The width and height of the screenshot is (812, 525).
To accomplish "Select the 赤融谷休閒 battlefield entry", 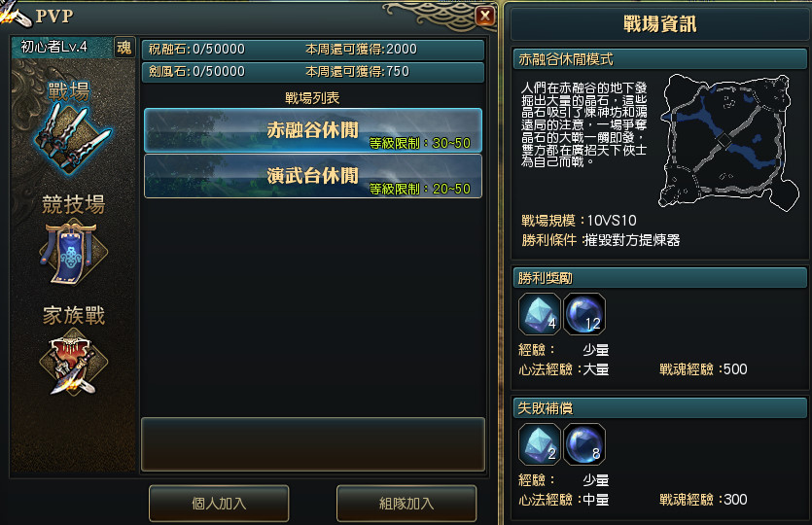I will 313,130.
